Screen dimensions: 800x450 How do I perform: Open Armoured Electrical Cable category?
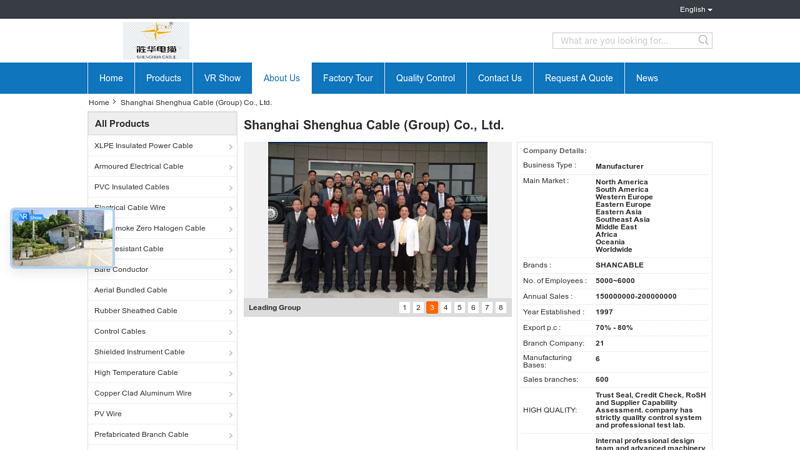pos(139,166)
